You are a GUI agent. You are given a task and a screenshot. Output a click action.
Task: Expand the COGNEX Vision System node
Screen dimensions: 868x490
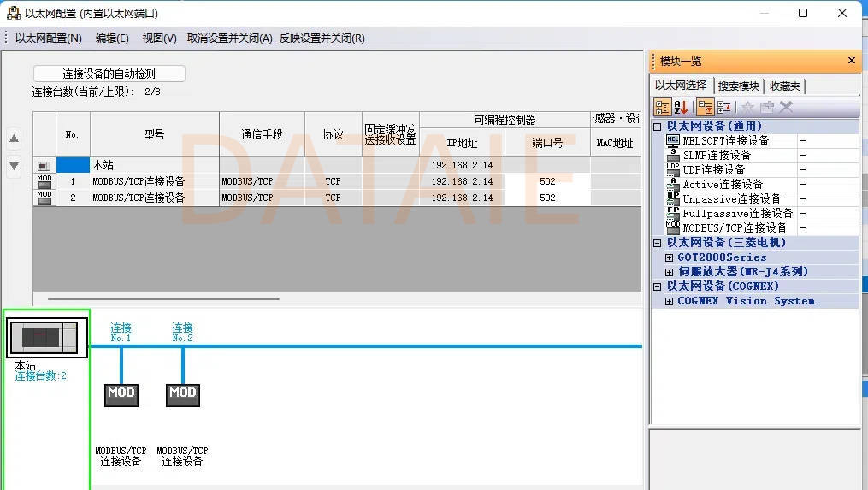(x=669, y=301)
